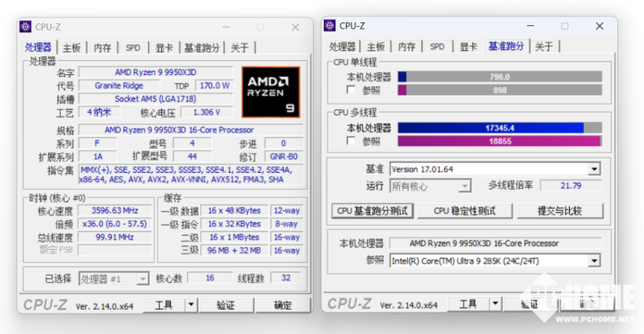Click the CPU-Z app icon in left window title bar
This screenshot has width=644, height=334.
(x=25, y=27)
